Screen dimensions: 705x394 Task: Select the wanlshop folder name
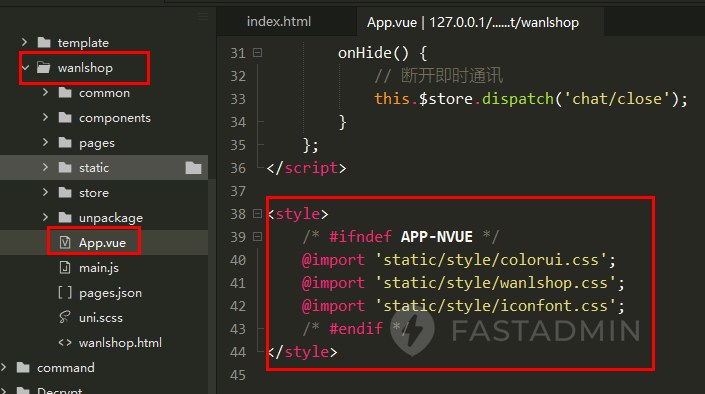[85, 68]
